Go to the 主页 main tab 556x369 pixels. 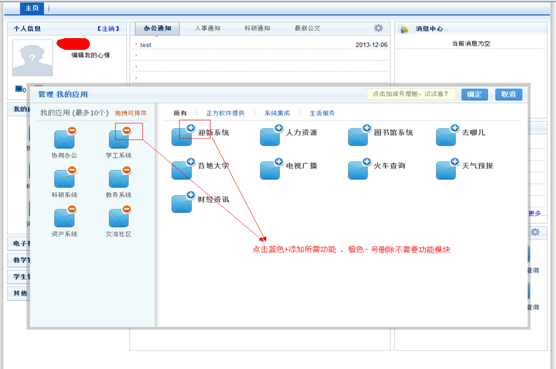[x=32, y=8]
